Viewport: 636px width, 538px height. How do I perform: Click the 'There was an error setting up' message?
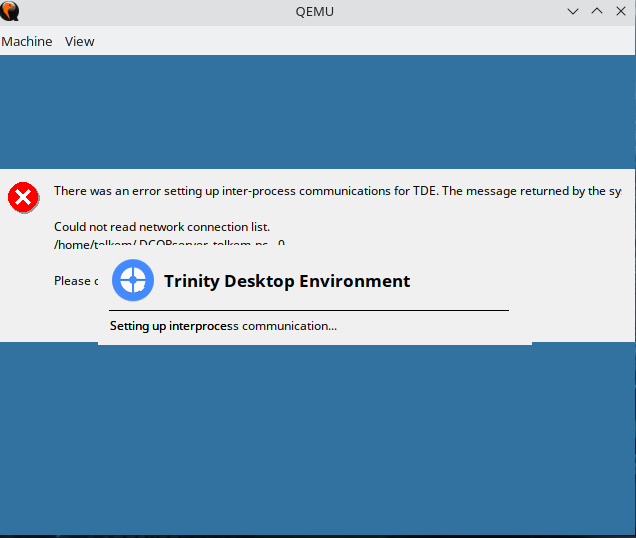pyautogui.click(x=337, y=191)
